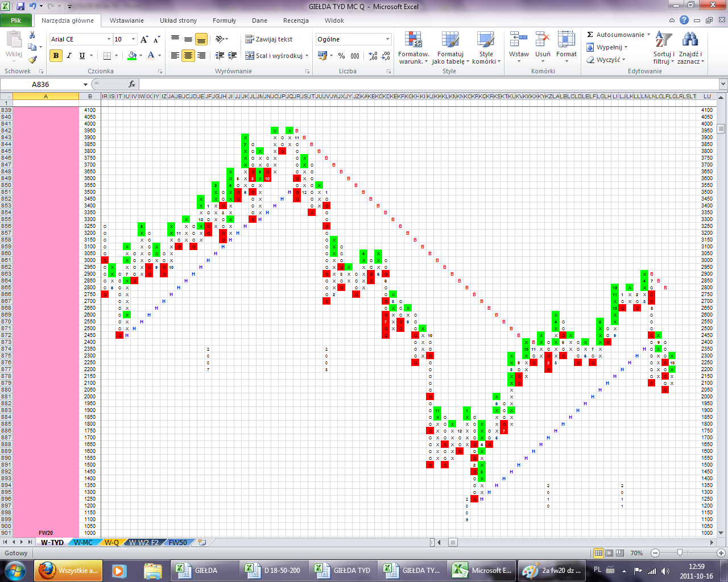728x582 pixels.
Task: Open Znajdź i zaznacz binoculars
Action: click(690, 48)
